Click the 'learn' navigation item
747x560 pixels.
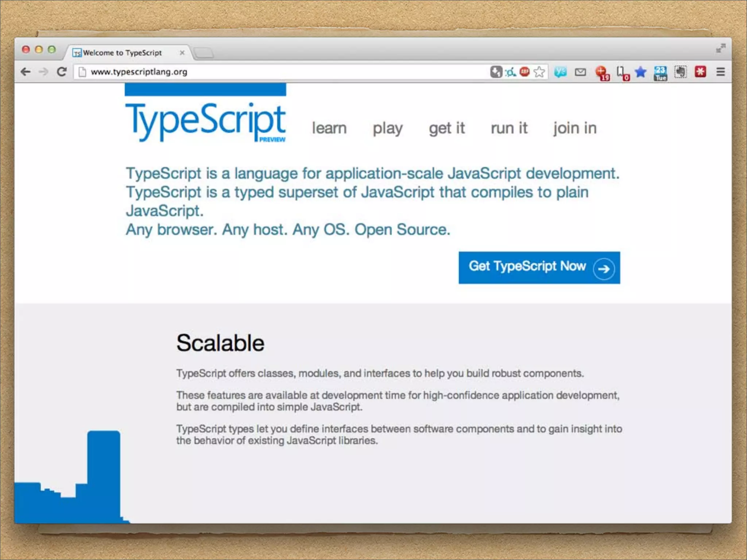coord(329,128)
